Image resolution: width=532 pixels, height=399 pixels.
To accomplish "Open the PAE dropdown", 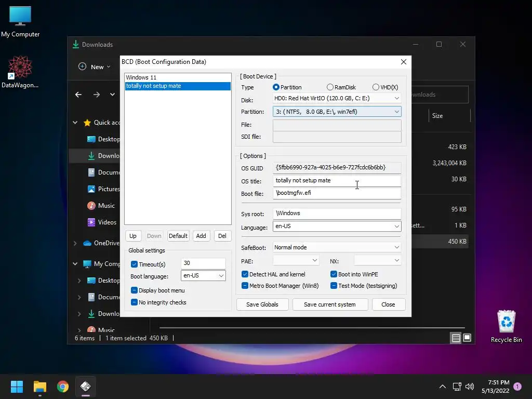I will click(296, 261).
